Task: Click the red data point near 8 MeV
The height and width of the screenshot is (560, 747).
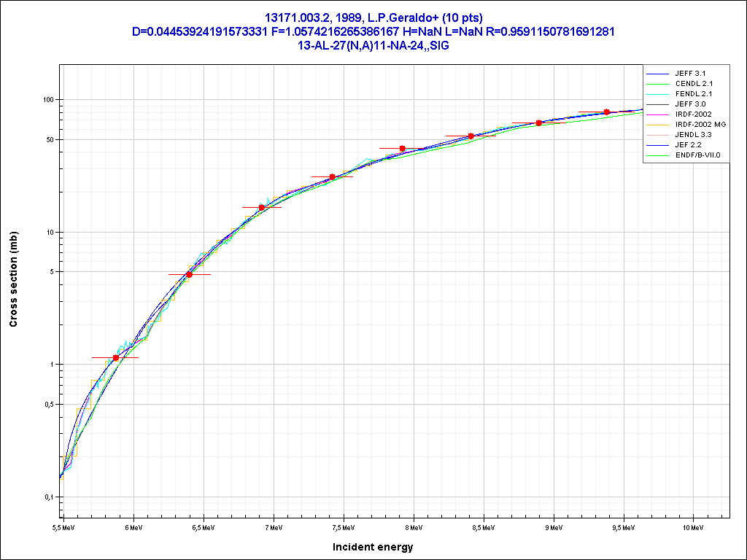Action: pos(403,148)
